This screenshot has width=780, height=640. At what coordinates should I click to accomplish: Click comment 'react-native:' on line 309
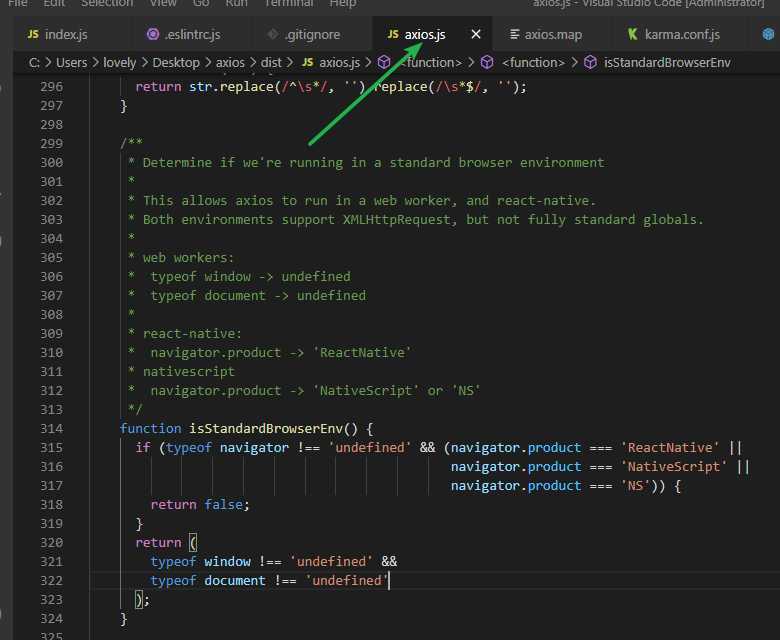[192, 334]
